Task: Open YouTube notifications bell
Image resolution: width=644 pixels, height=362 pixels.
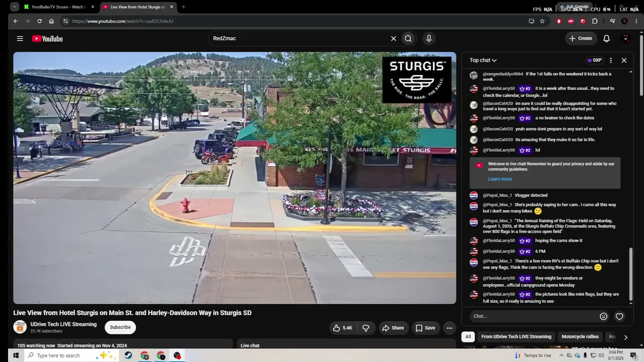Action: 606,38
